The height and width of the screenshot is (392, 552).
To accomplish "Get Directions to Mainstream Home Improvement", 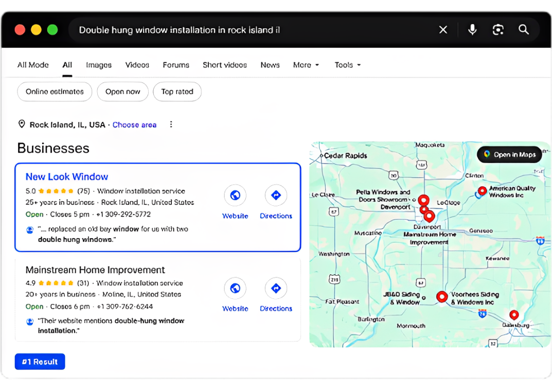I will pyautogui.click(x=276, y=288).
